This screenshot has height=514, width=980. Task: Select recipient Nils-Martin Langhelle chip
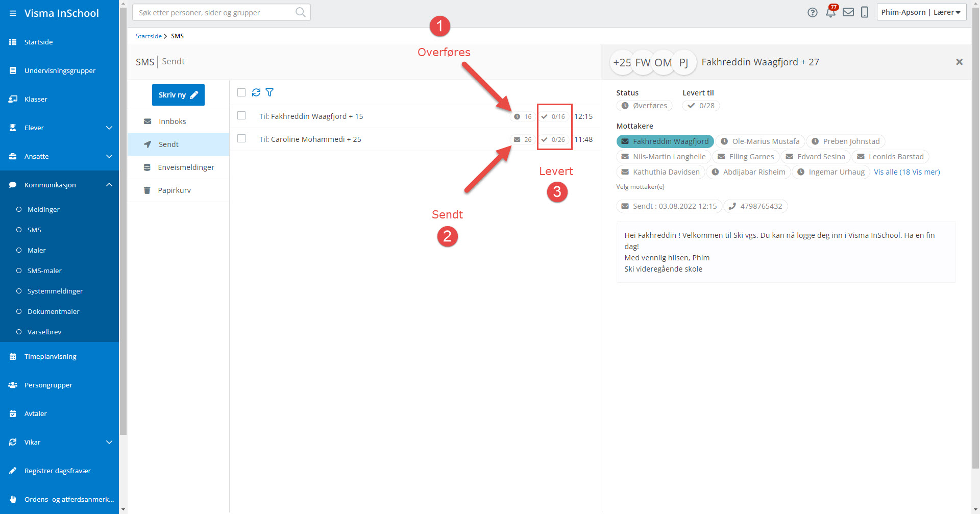[x=664, y=157]
